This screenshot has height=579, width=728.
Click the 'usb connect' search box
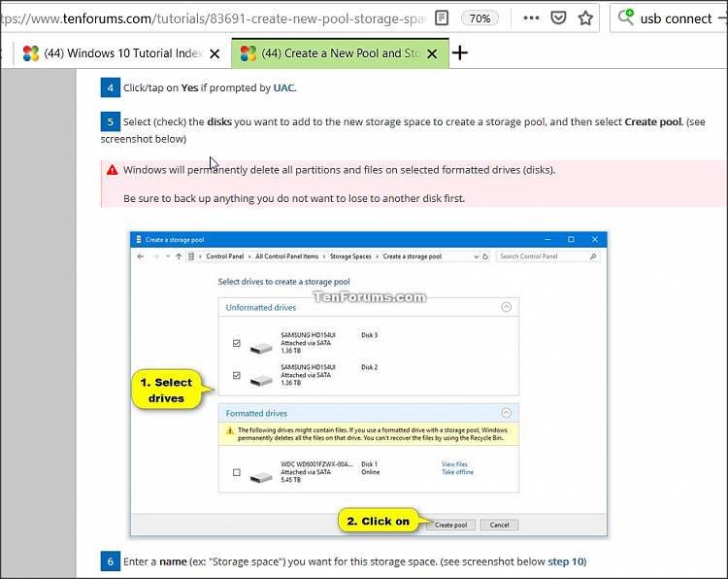click(x=676, y=18)
